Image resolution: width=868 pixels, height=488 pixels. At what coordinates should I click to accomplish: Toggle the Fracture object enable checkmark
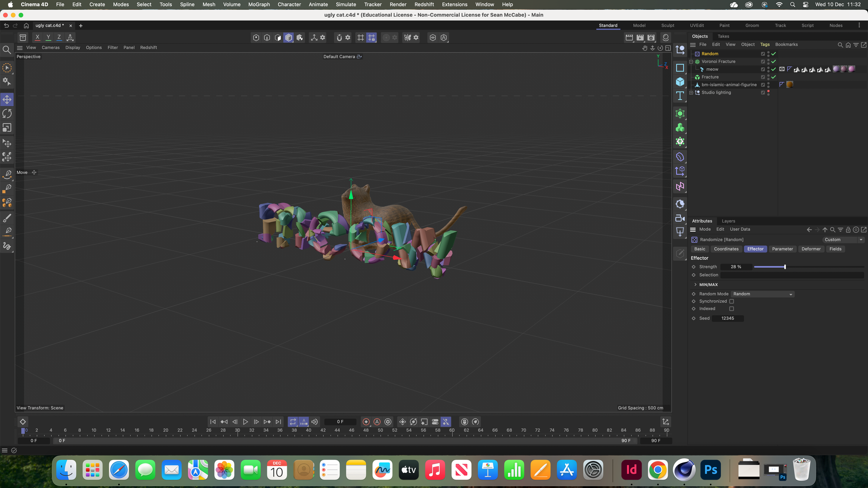773,77
